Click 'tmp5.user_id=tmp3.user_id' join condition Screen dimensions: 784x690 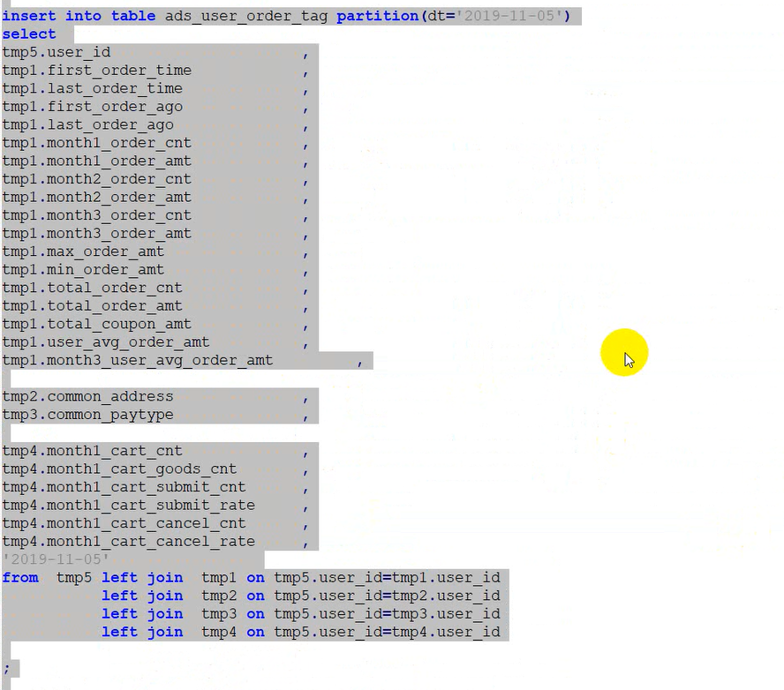(387, 614)
